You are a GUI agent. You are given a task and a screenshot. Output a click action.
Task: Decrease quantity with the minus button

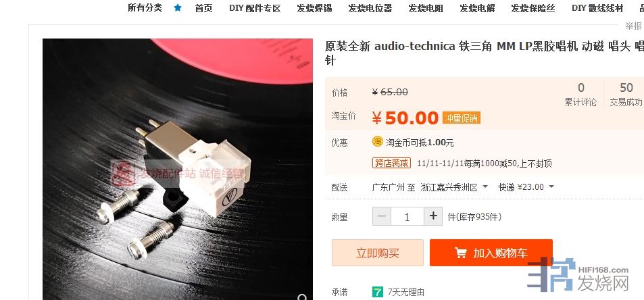(x=382, y=216)
